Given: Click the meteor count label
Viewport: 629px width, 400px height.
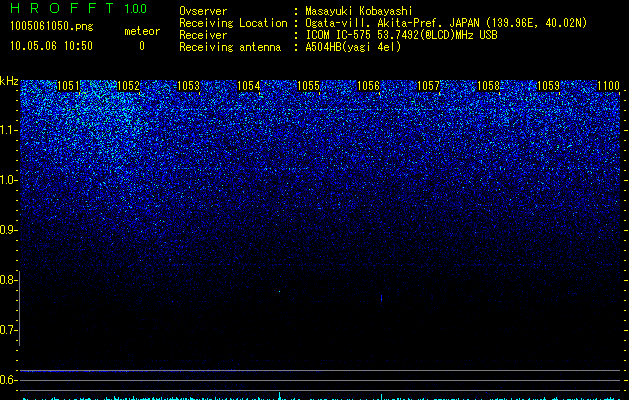Looking at the screenshot, I should [142, 31].
